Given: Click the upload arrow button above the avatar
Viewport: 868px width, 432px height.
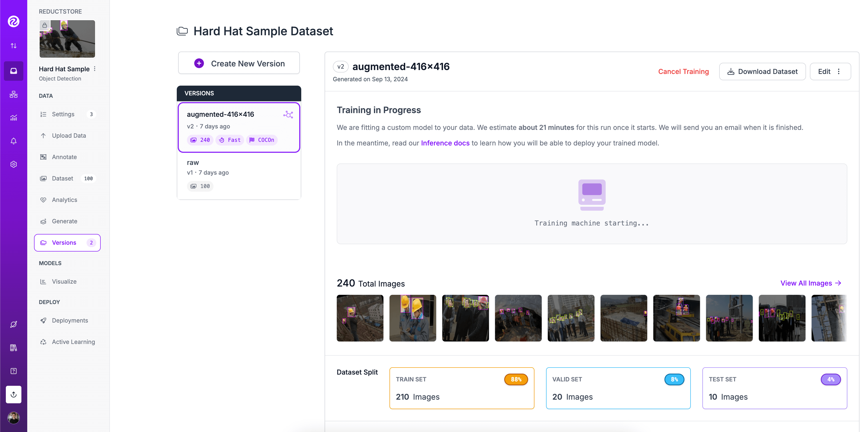Looking at the screenshot, I should [13, 394].
